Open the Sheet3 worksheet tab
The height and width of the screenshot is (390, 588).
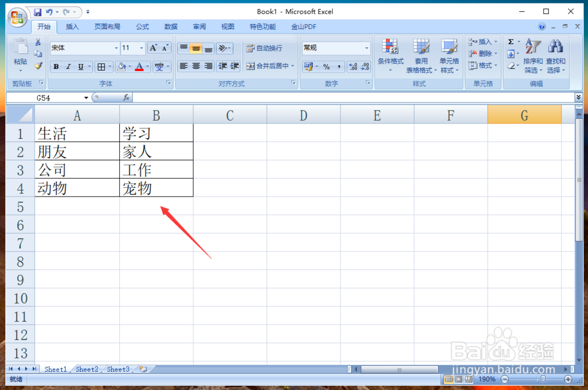[118, 369]
